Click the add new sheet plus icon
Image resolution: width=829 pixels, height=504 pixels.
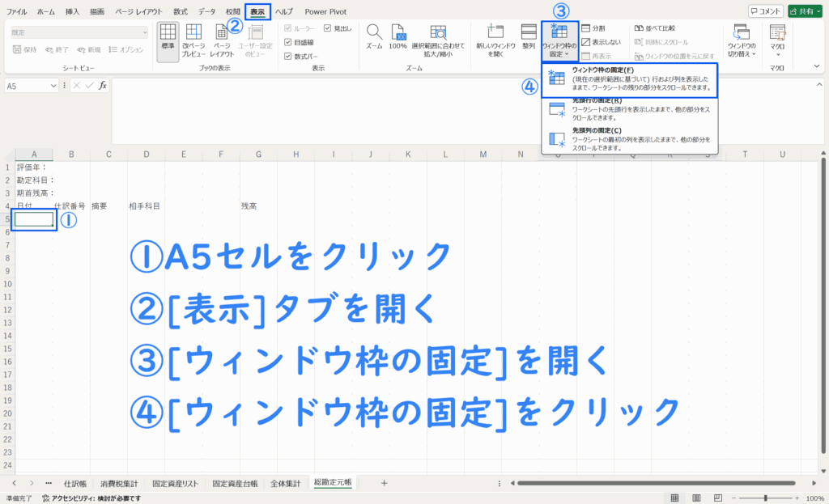385,483
